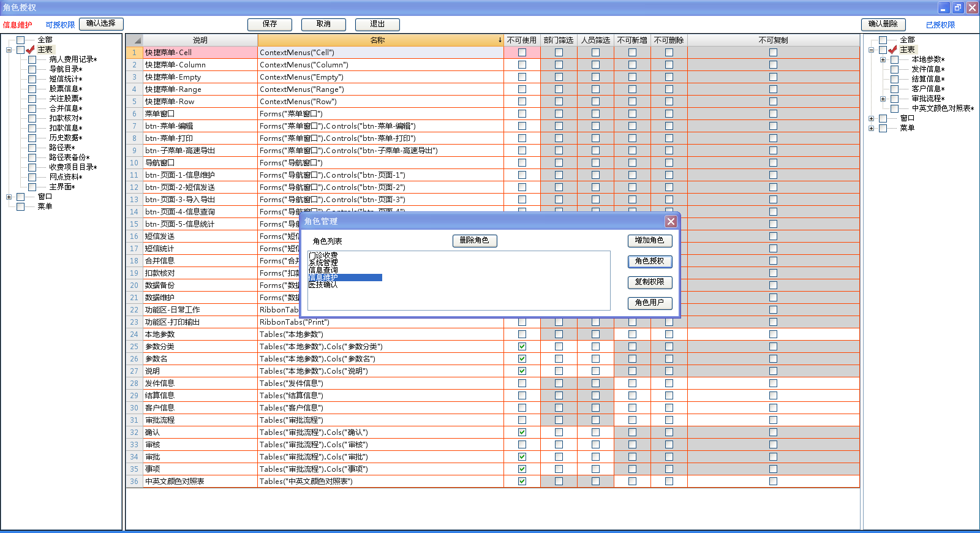The height and width of the screenshot is (533, 980).
Task: Click cell ContextMenus("Range")
Action: (x=380, y=89)
